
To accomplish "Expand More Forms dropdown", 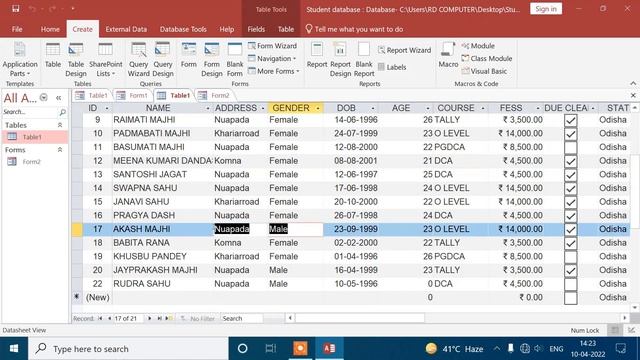I will 274,71.
